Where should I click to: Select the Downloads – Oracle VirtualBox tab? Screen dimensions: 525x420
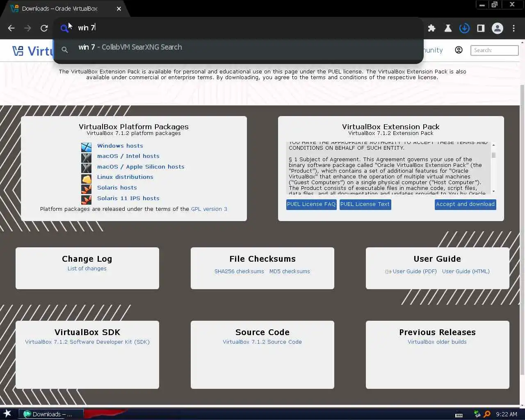coord(66,9)
